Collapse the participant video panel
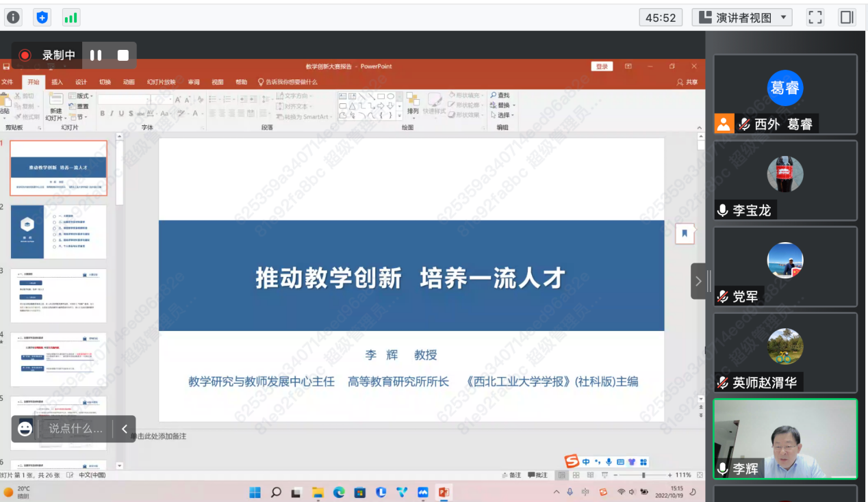 click(698, 281)
